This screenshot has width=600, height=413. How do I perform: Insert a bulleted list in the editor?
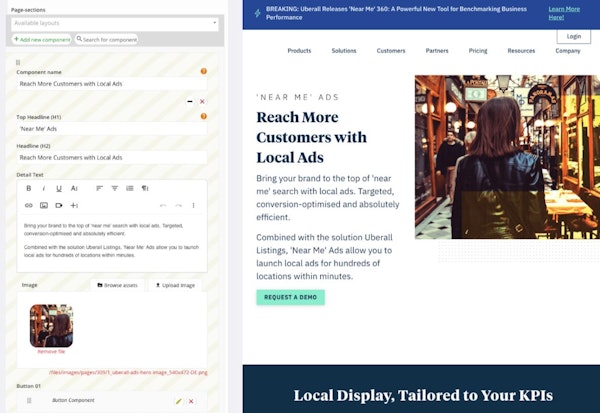[x=130, y=188]
